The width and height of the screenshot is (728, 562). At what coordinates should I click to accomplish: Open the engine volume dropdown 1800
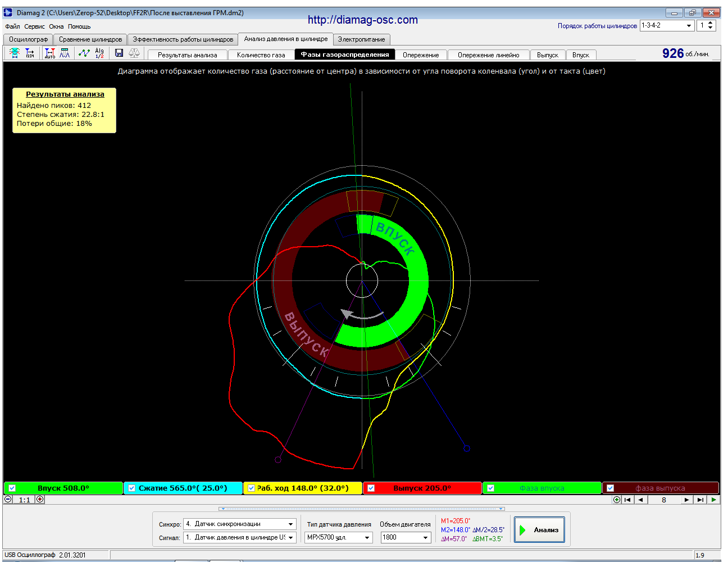tap(426, 537)
